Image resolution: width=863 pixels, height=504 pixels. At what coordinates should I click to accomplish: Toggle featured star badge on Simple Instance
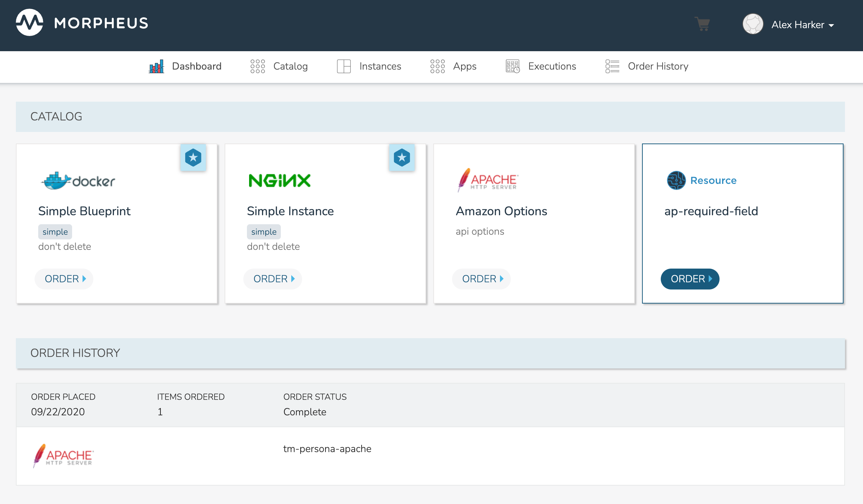click(x=402, y=158)
